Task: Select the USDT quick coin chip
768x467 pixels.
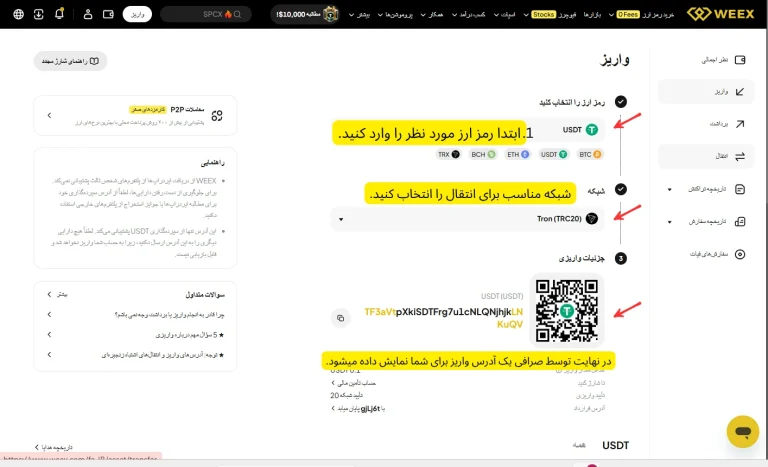Action: (554, 154)
